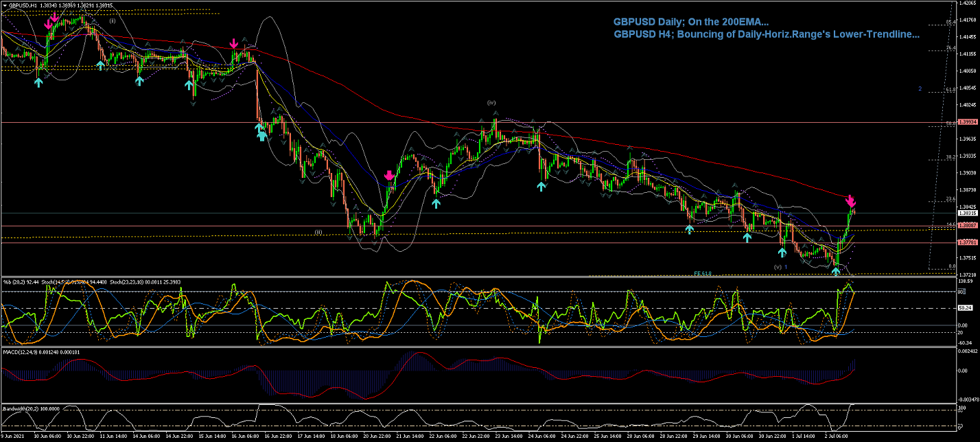Select the 'GBPUSD H4; Bouncing of Daily-Horiz.Range' annotation
This screenshot has height=442, width=980.
tap(767, 33)
